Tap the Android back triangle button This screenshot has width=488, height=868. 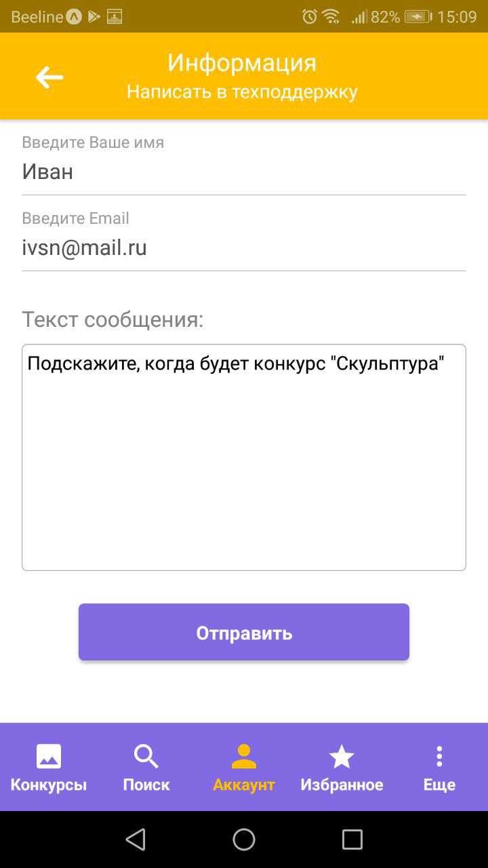[x=136, y=840]
